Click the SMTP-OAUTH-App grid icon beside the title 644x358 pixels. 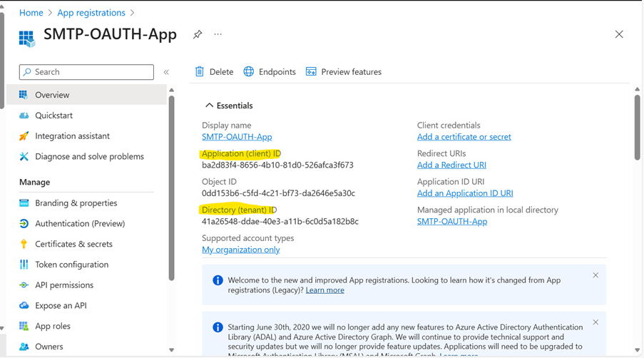click(x=27, y=39)
